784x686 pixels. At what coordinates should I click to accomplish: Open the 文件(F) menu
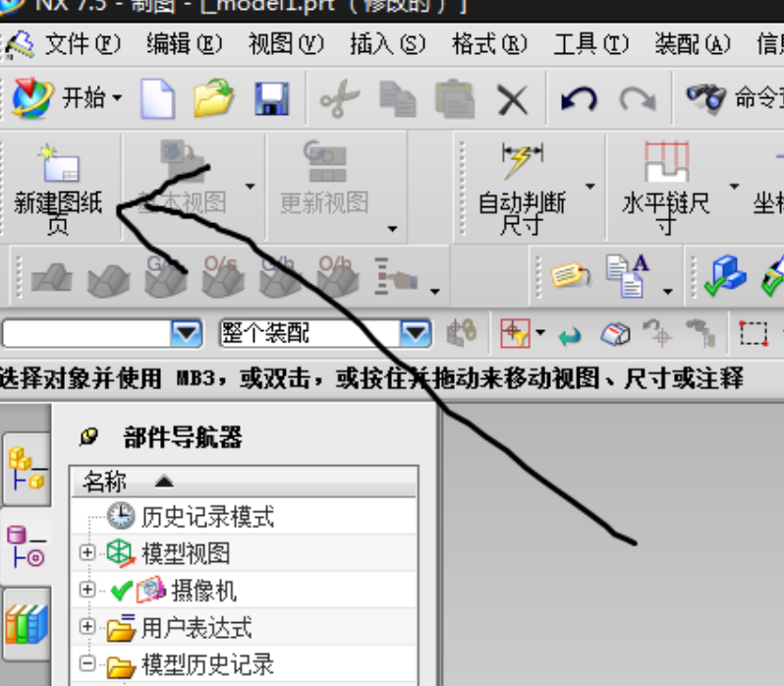click(x=83, y=44)
